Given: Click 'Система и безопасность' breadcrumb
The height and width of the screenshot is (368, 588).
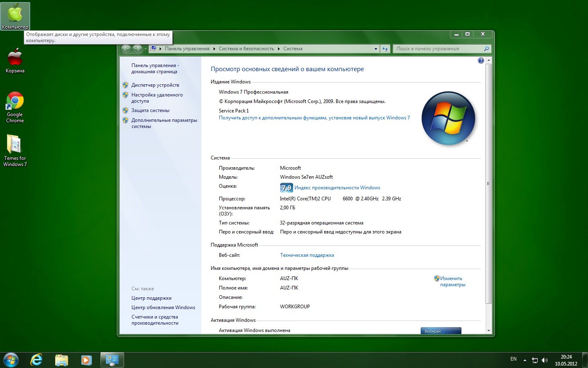Looking at the screenshot, I should [x=246, y=49].
